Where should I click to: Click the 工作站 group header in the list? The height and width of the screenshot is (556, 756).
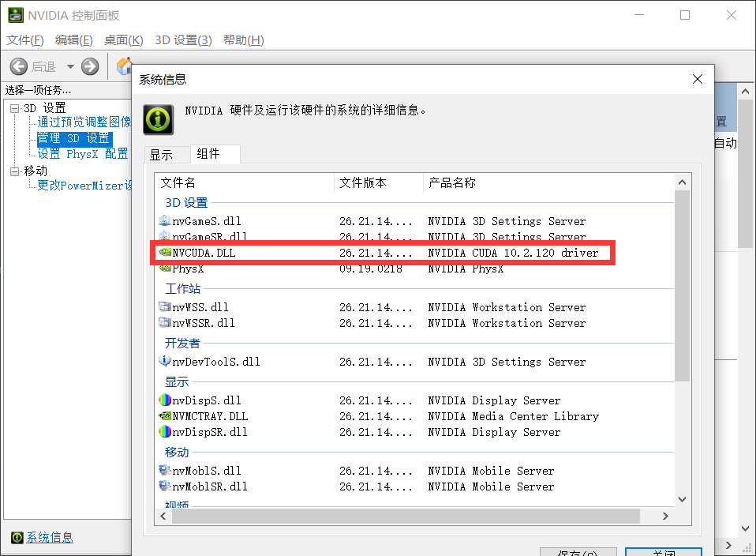pyautogui.click(x=183, y=288)
